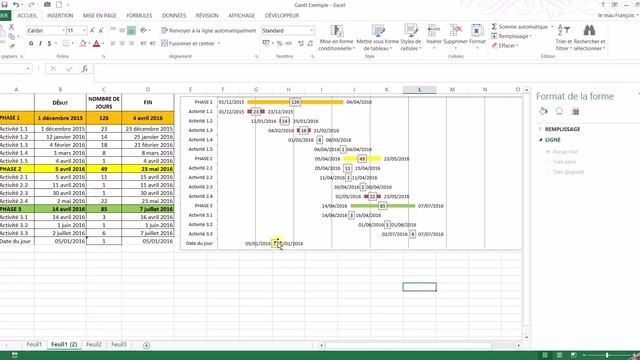Screen dimensions: 640x360
Task: Select Fill & Line bucket icon in Format pane
Action: coord(543,111)
